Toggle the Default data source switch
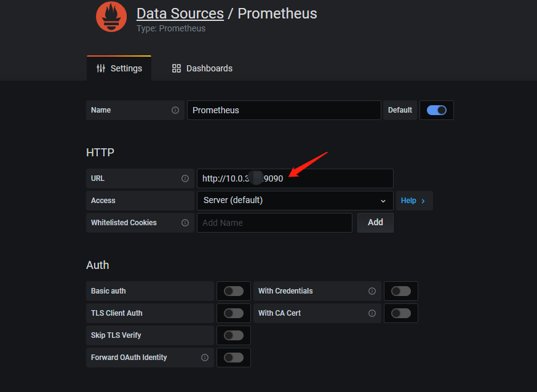 (437, 110)
